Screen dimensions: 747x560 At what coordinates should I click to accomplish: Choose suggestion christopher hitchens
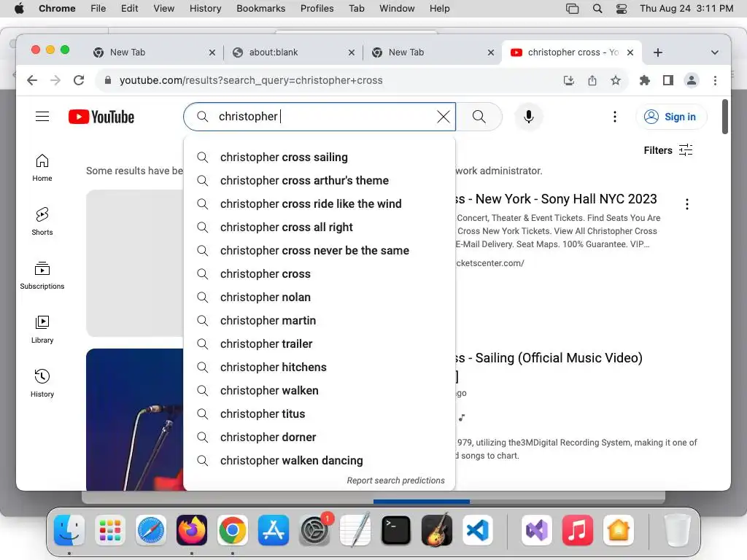point(320,367)
